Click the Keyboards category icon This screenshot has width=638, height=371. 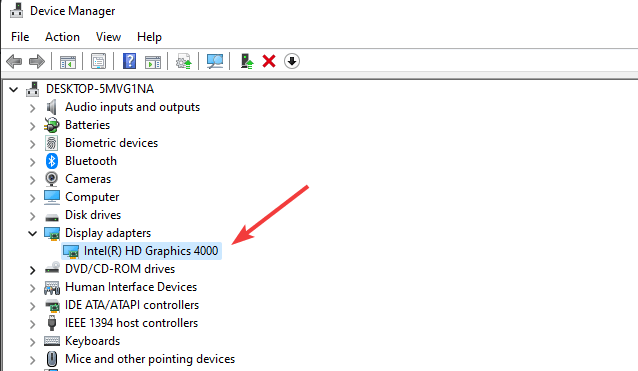52,341
